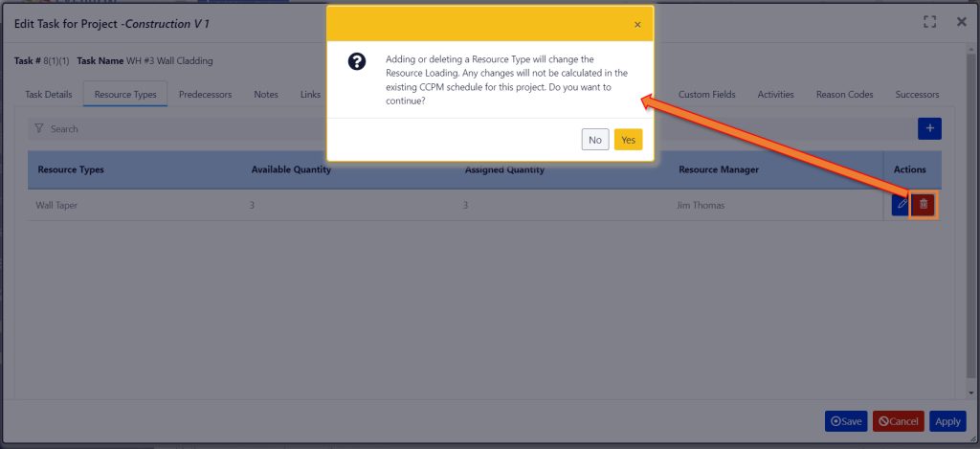
Task: Add a new resource type with plus
Action: pyautogui.click(x=929, y=128)
